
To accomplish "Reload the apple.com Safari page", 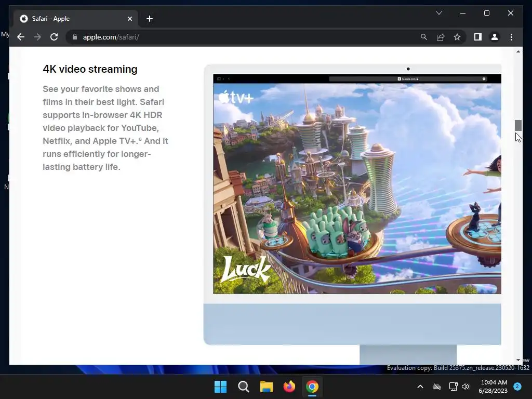I will 54,37.
